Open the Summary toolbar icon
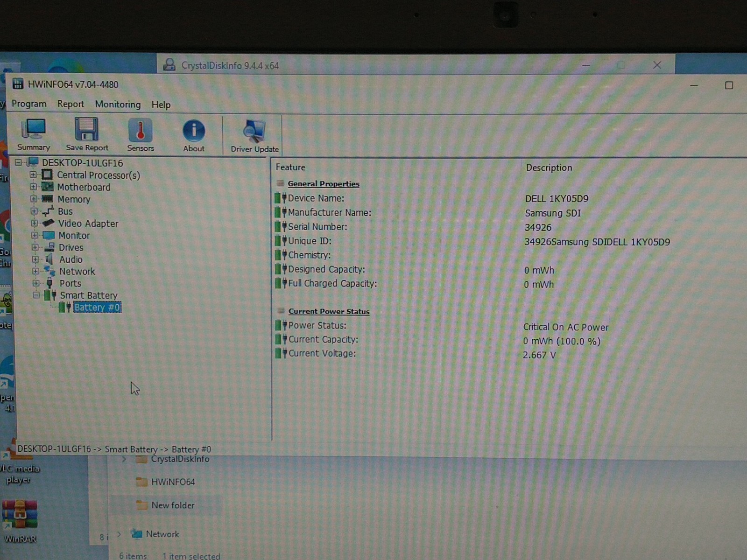This screenshot has width=747, height=560. coord(34,134)
